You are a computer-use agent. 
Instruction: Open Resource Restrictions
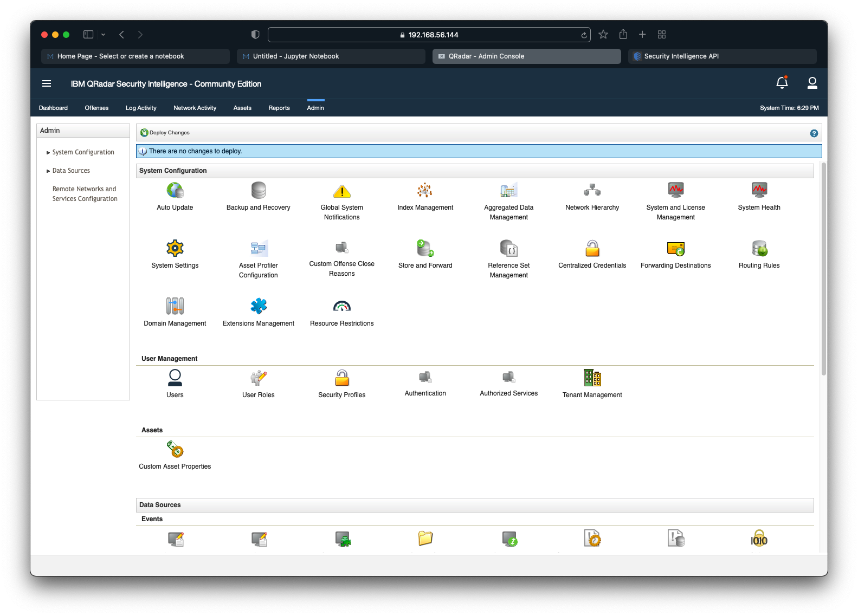[342, 307]
